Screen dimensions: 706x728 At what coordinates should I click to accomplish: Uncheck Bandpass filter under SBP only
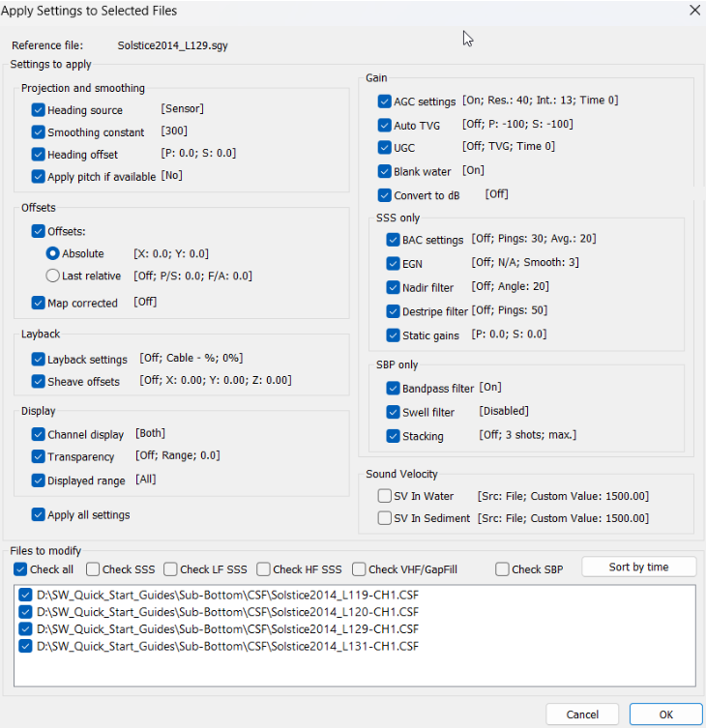[393, 389]
